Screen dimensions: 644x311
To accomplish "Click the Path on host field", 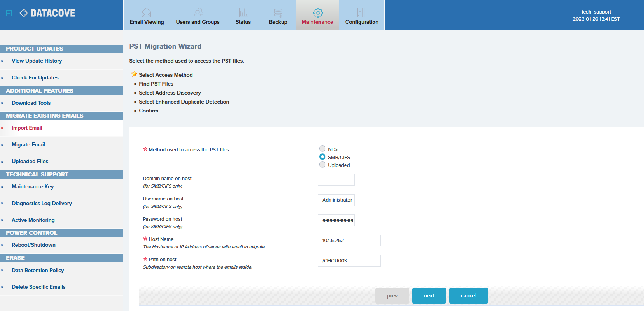I will click(x=349, y=261).
